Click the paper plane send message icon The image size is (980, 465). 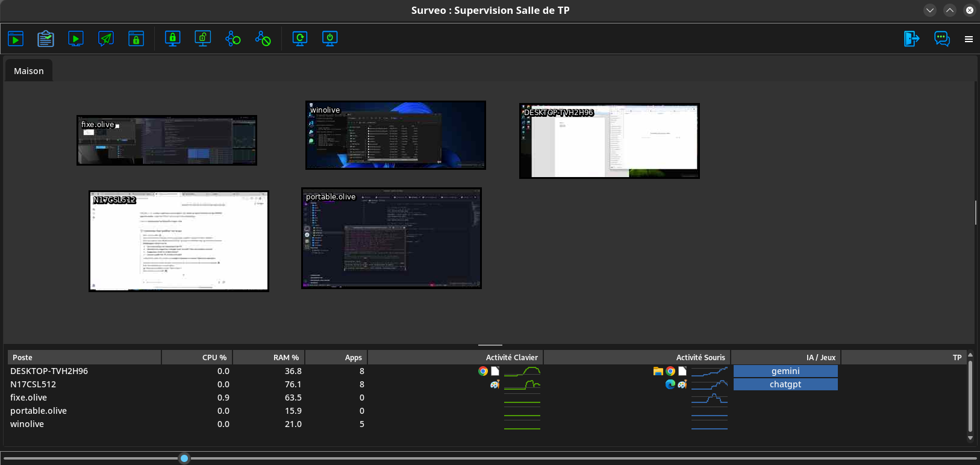click(106, 39)
